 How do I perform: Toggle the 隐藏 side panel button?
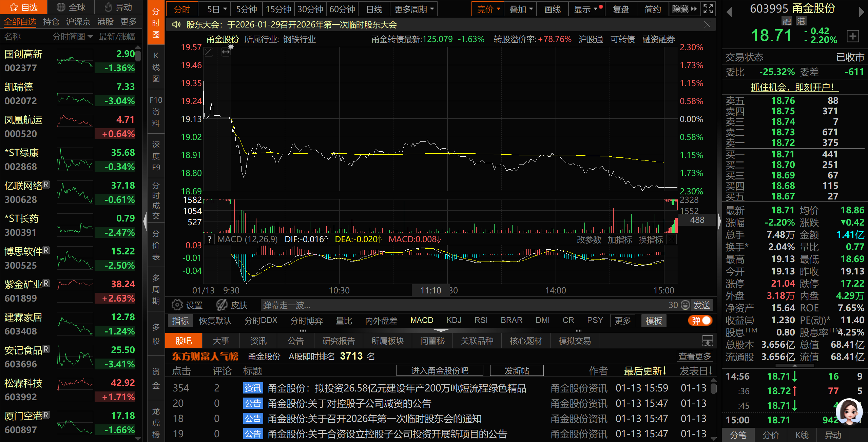[684, 9]
